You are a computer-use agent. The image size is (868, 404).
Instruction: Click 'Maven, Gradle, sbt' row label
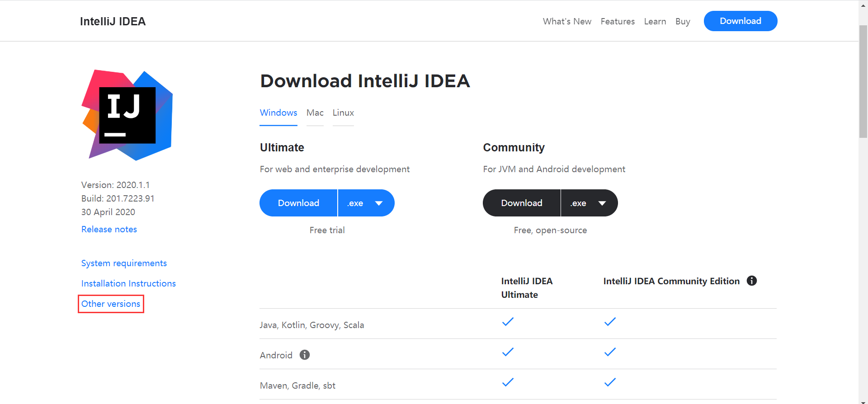coord(297,385)
